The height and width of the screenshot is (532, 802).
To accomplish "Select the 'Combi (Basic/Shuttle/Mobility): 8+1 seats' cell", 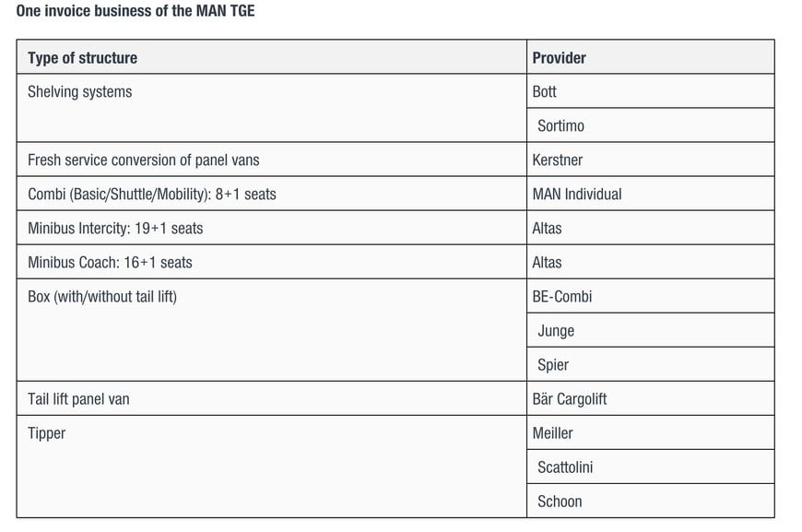I will point(272,194).
